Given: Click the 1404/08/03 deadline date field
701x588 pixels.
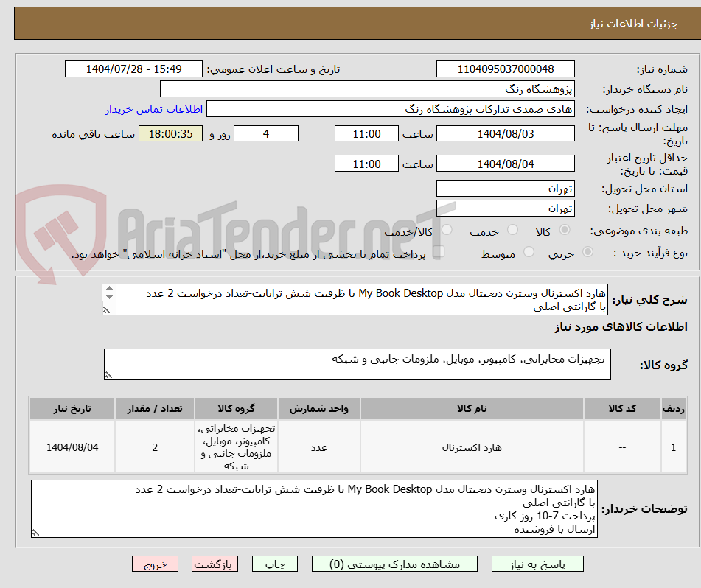Looking at the screenshot, I should click(506, 133).
